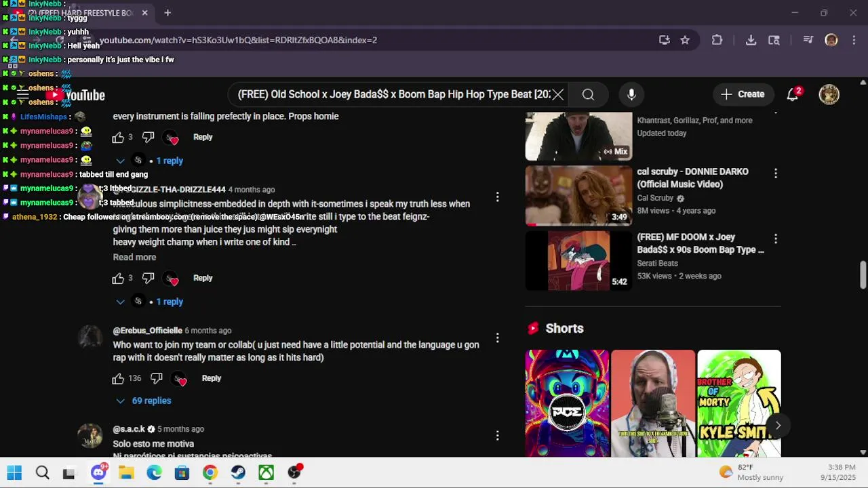The width and height of the screenshot is (868, 488).
Task: Close the FREESTYLE BOOM BAP tab
Action: (x=144, y=13)
